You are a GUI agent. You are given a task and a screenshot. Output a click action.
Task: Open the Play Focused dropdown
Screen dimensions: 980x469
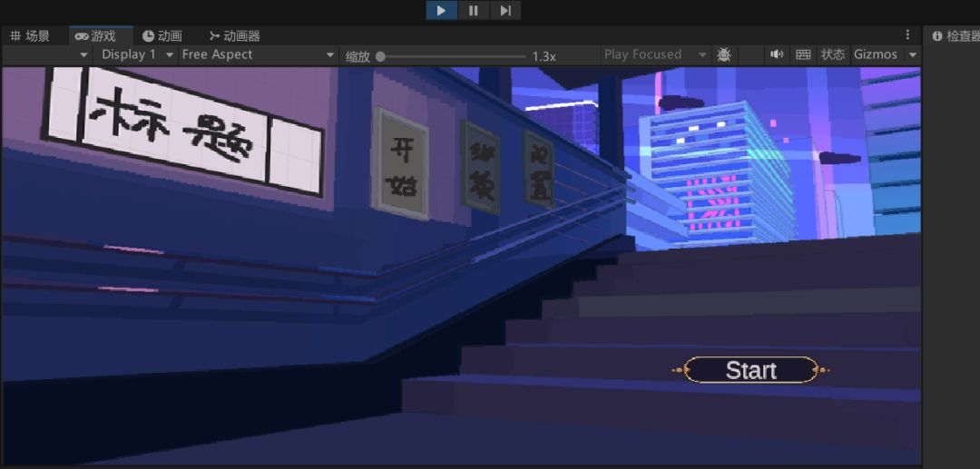[x=655, y=55]
